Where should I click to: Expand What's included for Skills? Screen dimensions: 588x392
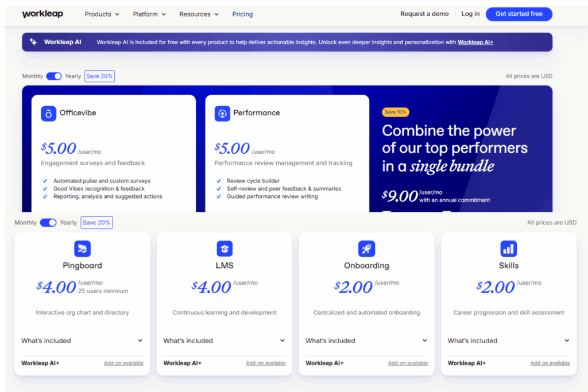pyautogui.click(x=508, y=340)
